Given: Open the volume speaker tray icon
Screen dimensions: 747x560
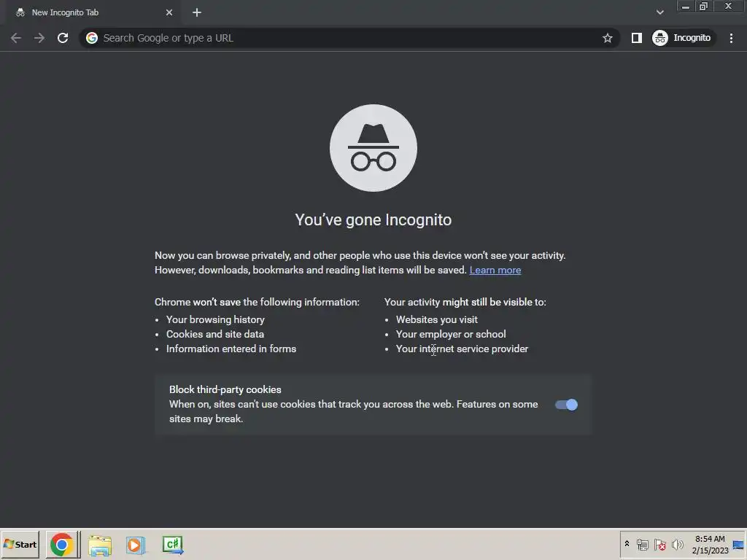Looking at the screenshot, I should (677, 544).
